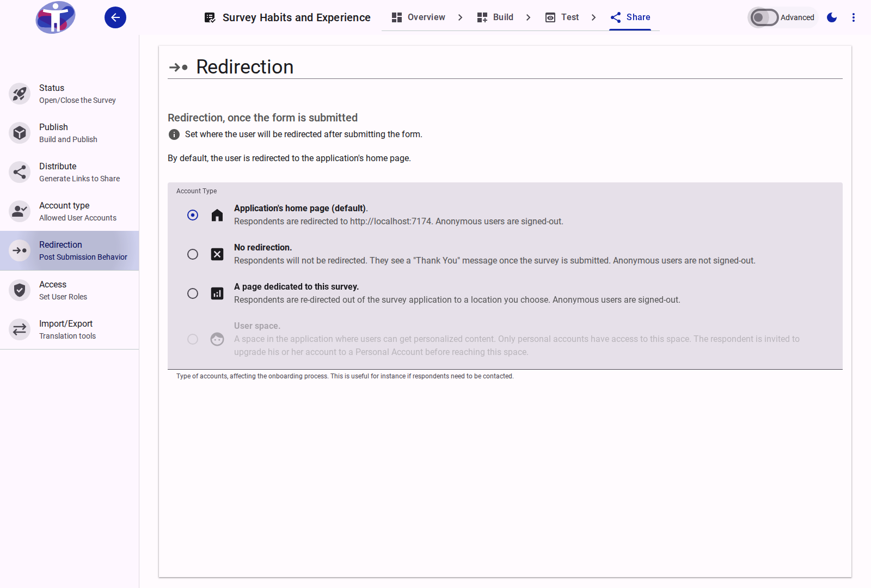The image size is (871, 588).
Task: Open Status sidebar item
Action: 70,94
